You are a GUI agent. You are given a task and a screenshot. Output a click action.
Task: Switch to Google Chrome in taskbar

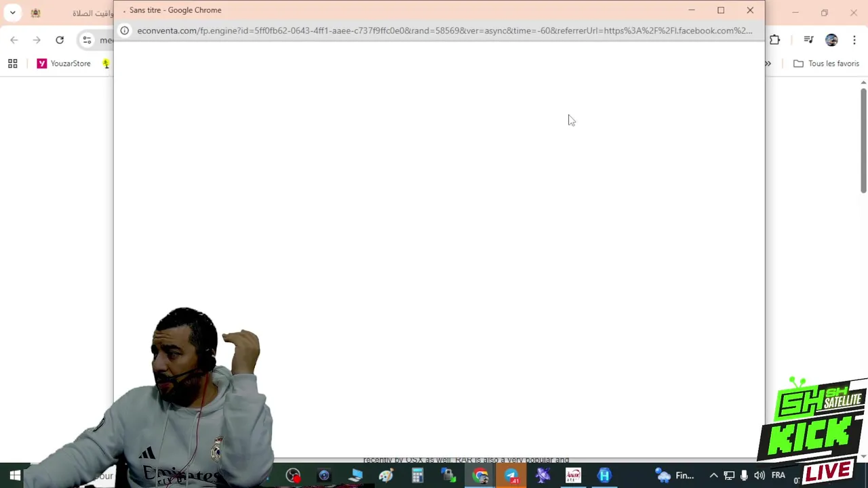(480, 476)
